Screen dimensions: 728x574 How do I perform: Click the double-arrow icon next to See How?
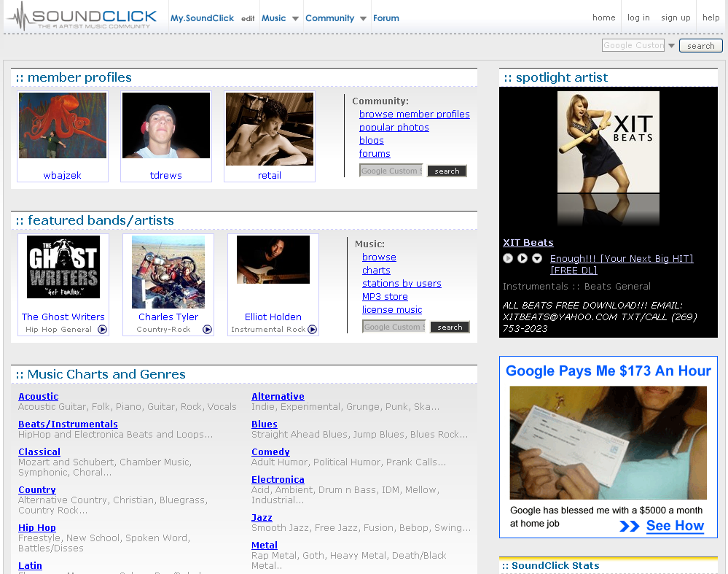tap(630, 526)
